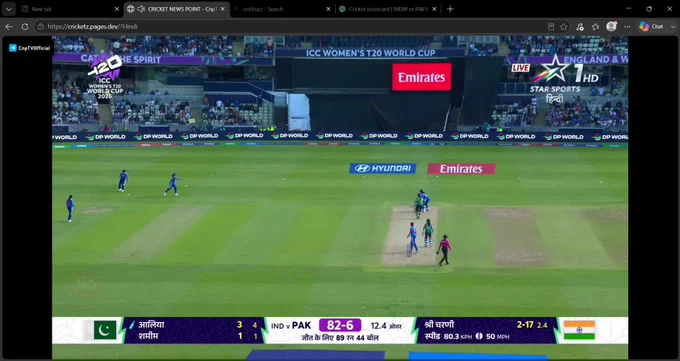Switch to the Cricket scorecard tab

(388, 9)
